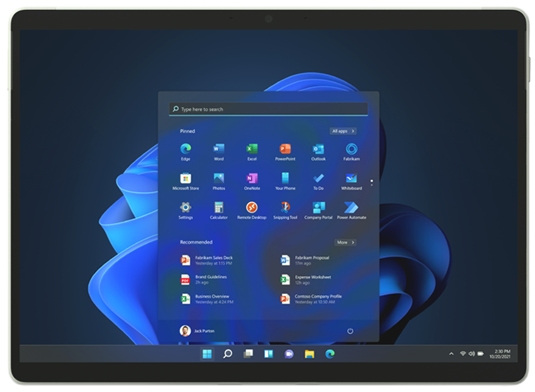Show hidden icons in system tray

coord(451,354)
